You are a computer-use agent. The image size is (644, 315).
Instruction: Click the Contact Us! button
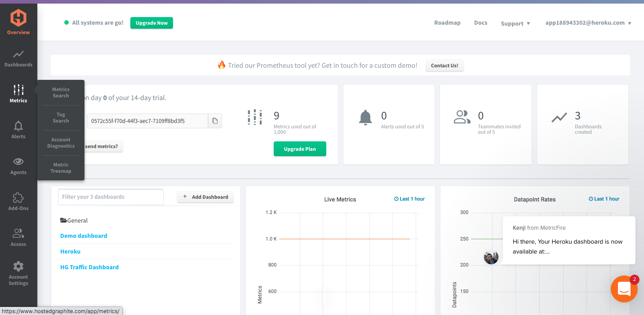(x=444, y=66)
